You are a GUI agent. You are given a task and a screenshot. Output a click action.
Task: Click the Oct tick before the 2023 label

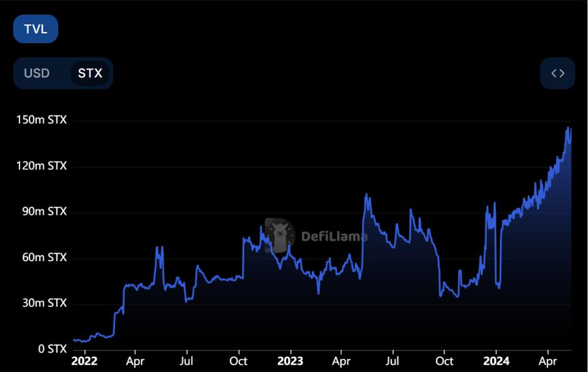[239, 361]
